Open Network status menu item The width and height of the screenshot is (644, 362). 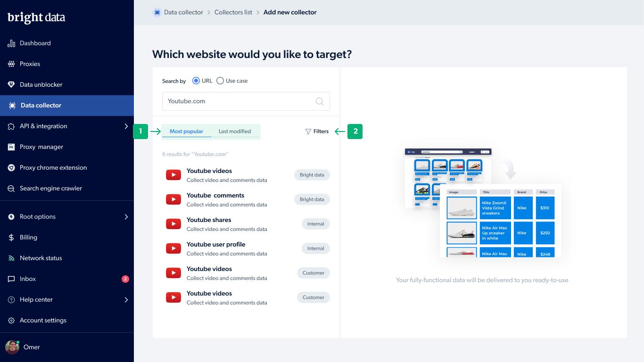pyautogui.click(x=67, y=258)
